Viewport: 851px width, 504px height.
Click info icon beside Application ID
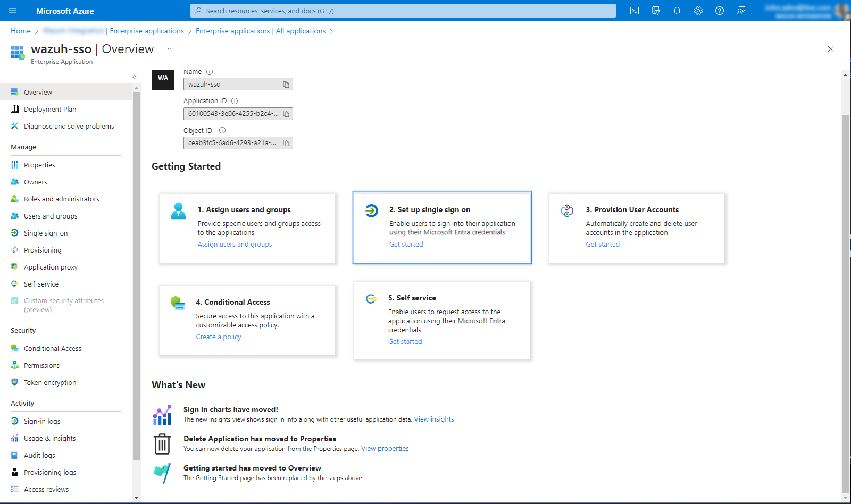point(235,101)
